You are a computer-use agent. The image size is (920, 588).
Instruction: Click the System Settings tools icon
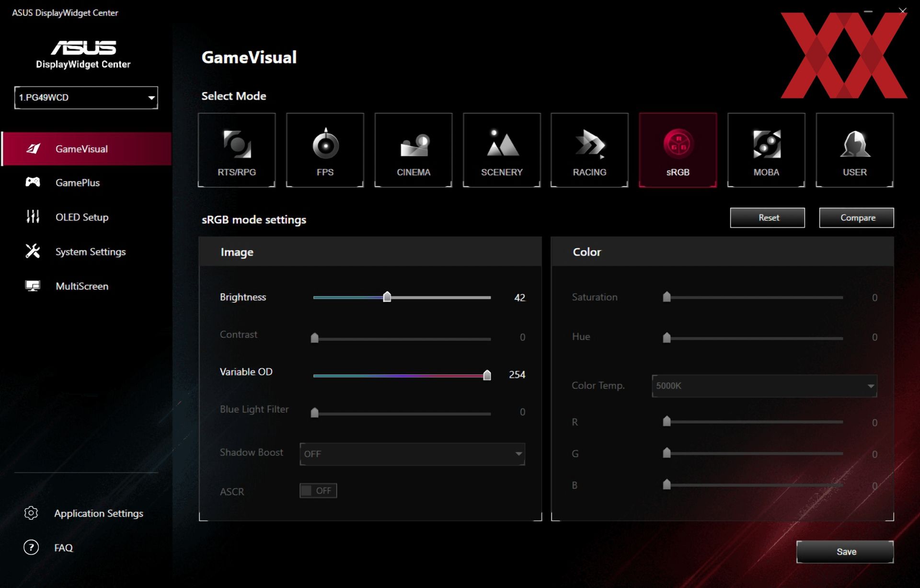[33, 251]
